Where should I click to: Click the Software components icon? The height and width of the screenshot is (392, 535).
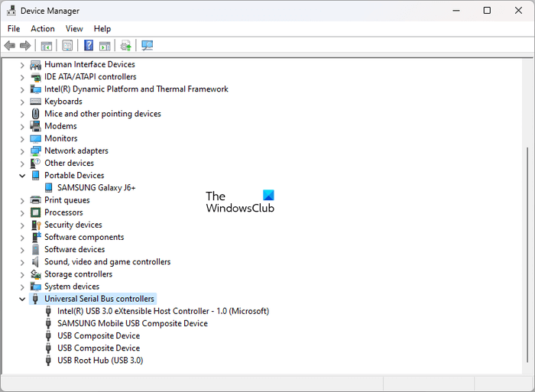click(35, 237)
